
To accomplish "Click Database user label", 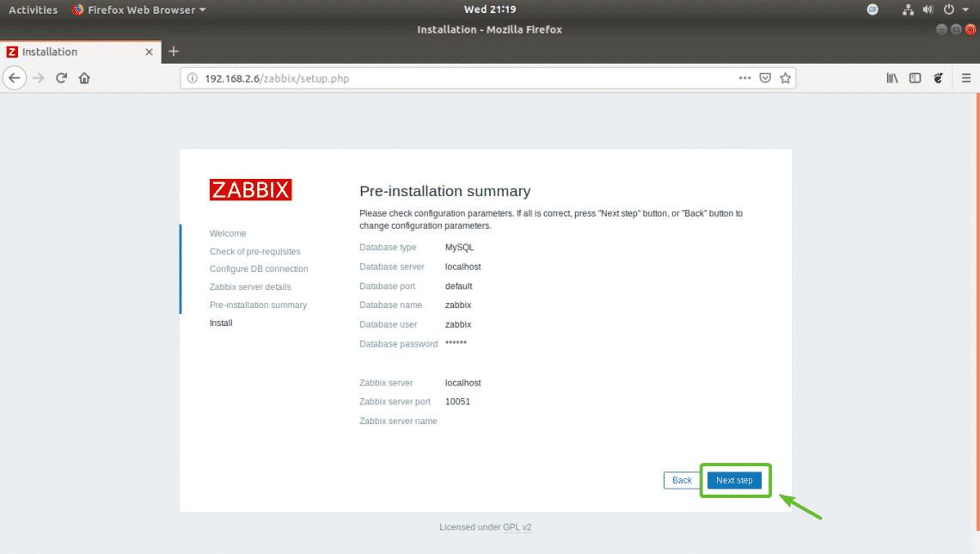I will pyautogui.click(x=388, y=324).
